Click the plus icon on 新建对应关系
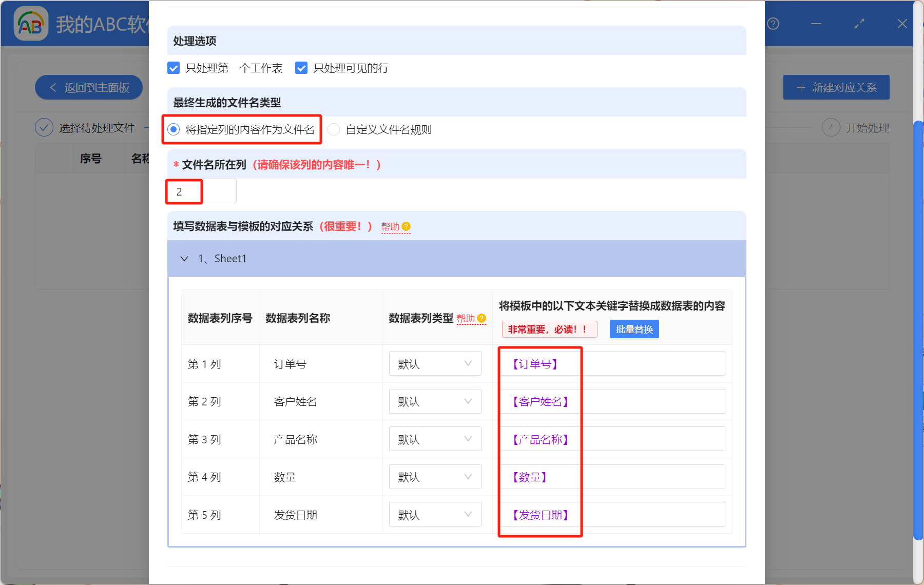924x585 pixels. coord(800,87)
